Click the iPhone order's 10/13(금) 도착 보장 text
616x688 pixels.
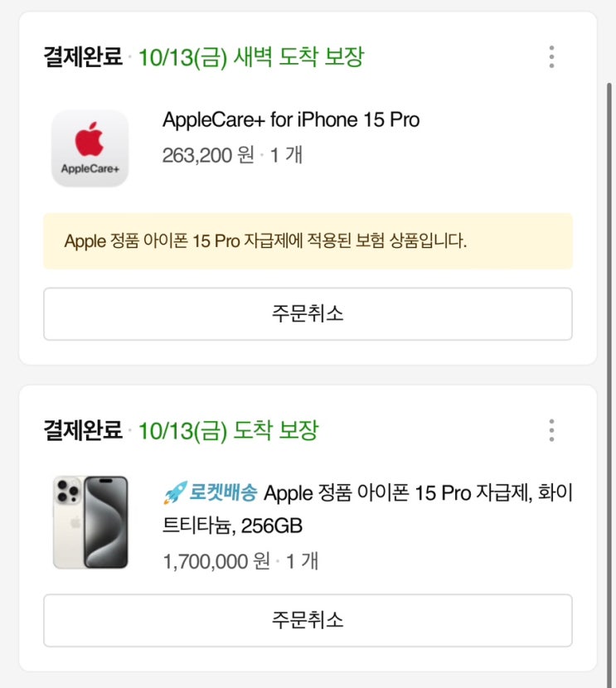pyautogui.click(x=228, y=430)
